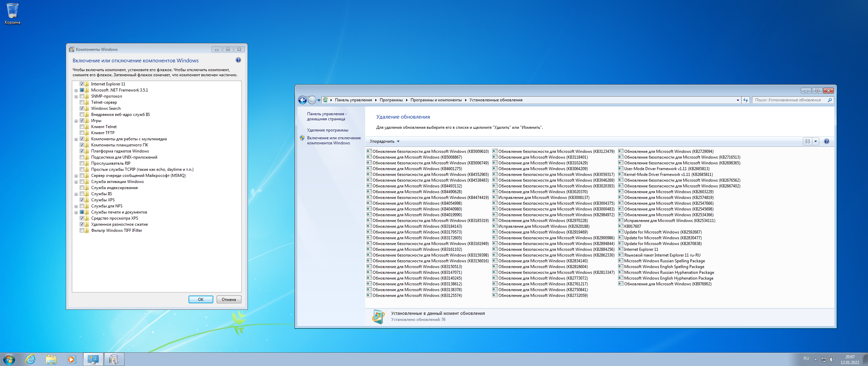Image resolution: width=868 pixels, height=366 pixels.
Task: Open recent pages dropdown next to Forward
Action: point(319,100)
